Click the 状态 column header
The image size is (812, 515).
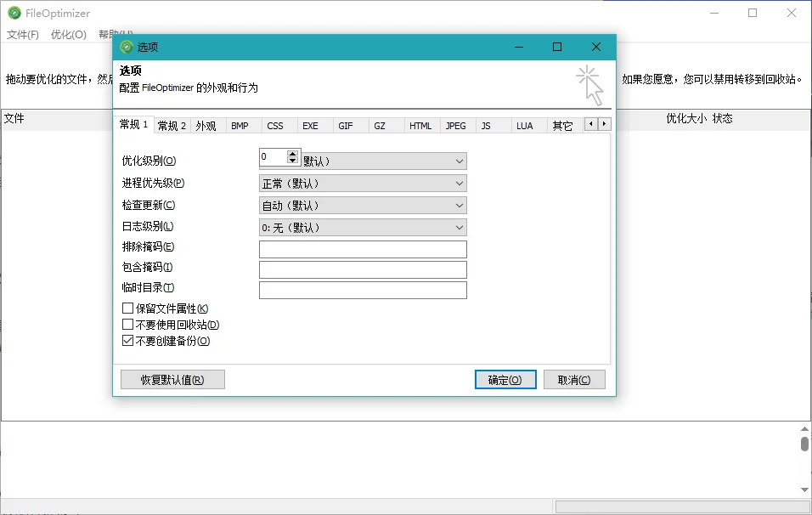723,119
